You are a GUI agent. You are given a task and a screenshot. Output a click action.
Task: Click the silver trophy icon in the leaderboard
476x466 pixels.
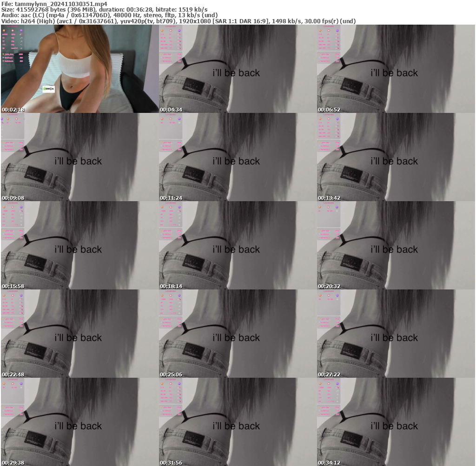click(x=4, y=57)
